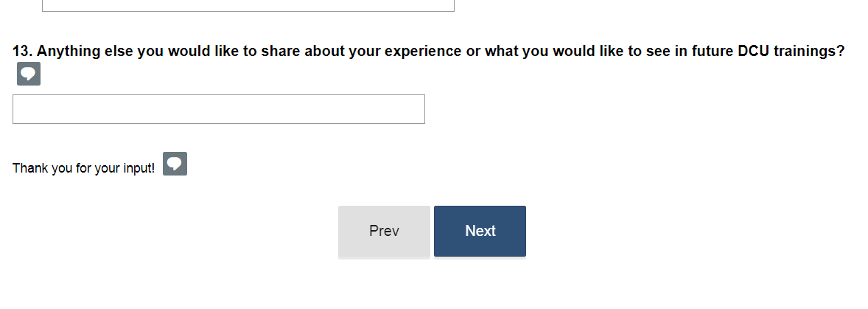
Task: Tap the speech bubble icon under question 13
Action: tap(29, 74)
